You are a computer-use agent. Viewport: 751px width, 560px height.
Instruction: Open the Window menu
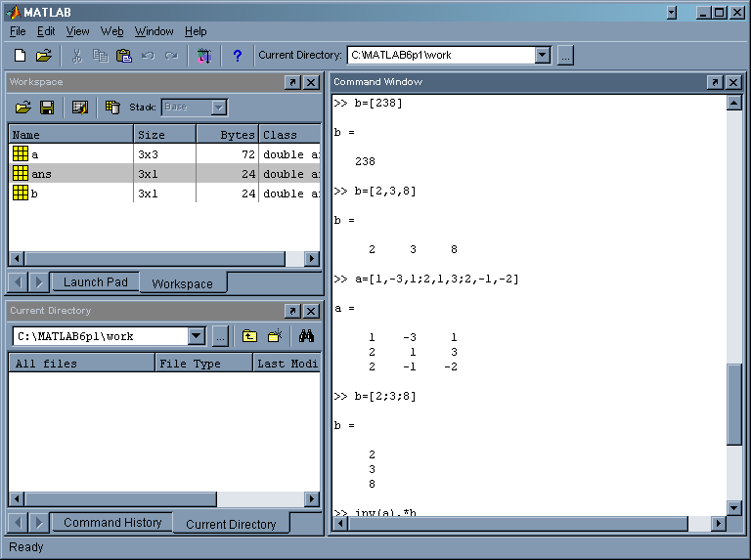pyautogui.click(x=154, y=31)
